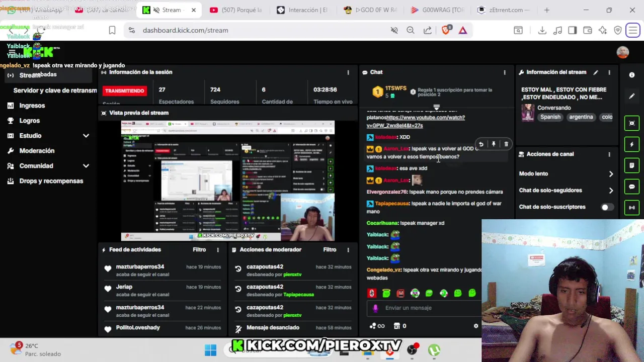644x362 pixels.
Task: Toggle stream preview panel icon in right sidebar
Action: coord(632,123)
